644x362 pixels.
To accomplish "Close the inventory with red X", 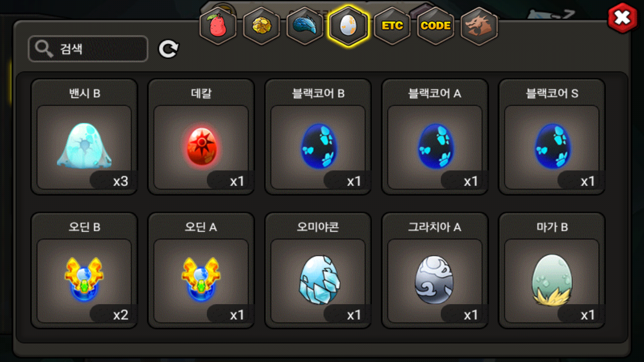I will [622, 18].
